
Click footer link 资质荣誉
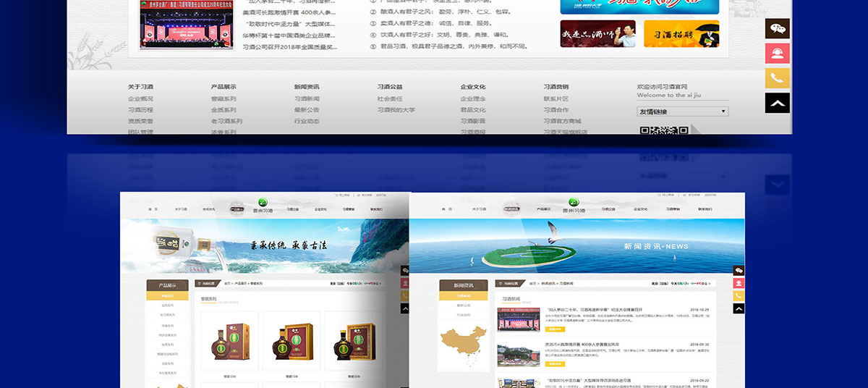[x=140, y=121]
